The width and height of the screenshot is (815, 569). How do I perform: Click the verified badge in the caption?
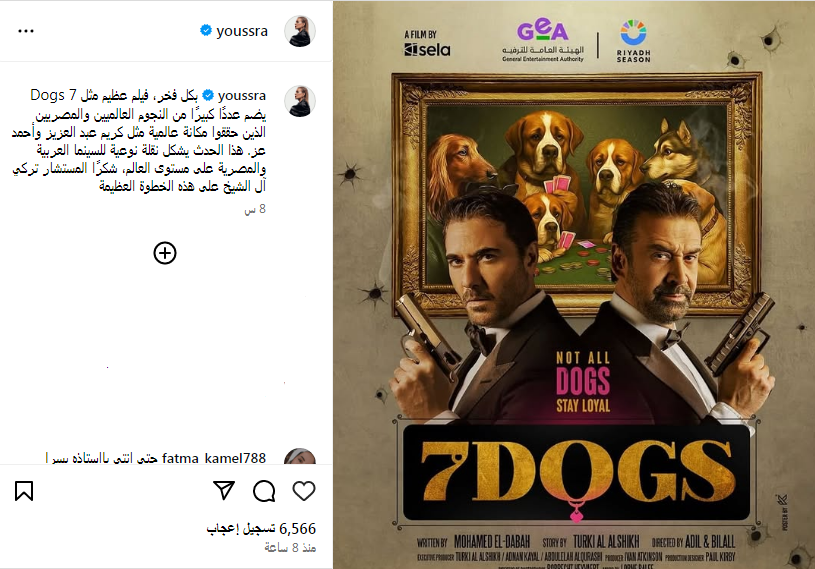click(x=208, y=96)
